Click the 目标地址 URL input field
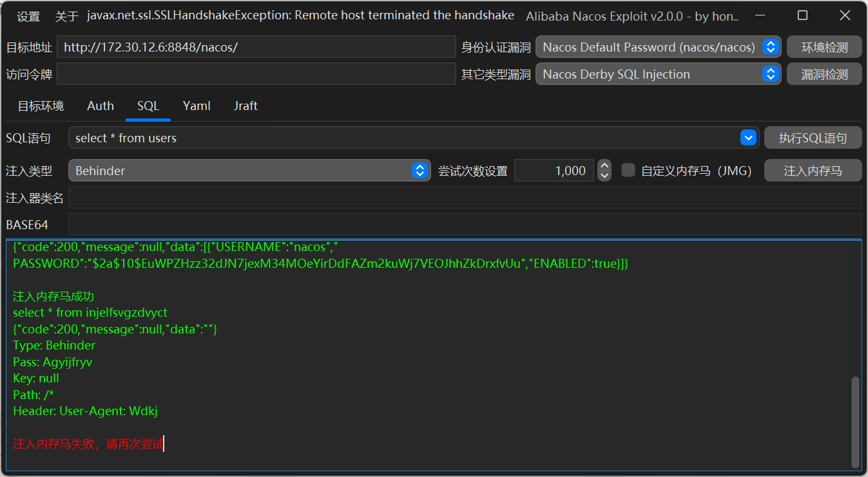The image size is (868, 477). [256, 47]
